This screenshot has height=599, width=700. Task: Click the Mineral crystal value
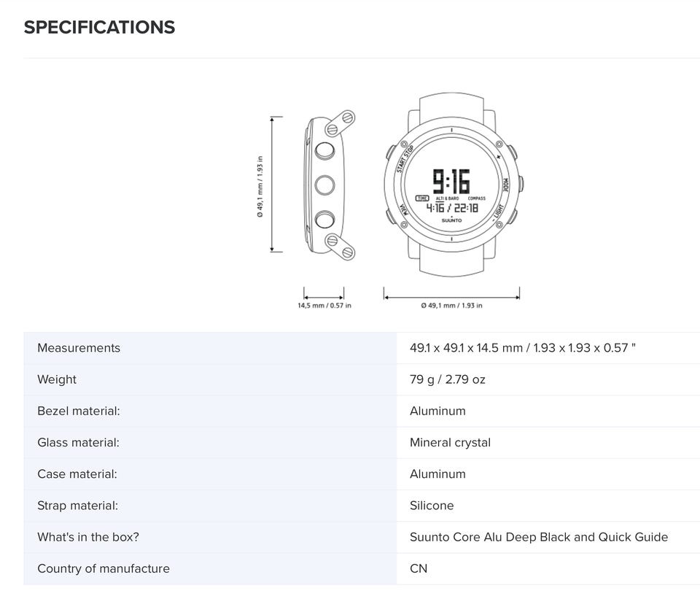point(450,443)
